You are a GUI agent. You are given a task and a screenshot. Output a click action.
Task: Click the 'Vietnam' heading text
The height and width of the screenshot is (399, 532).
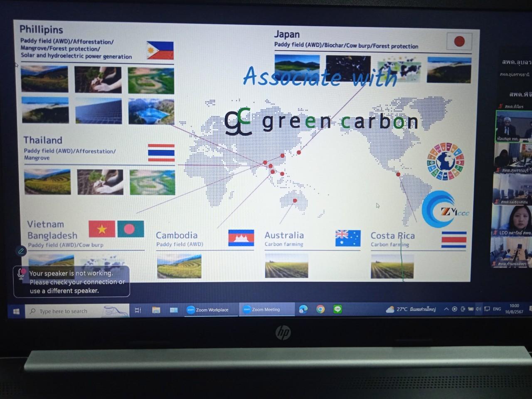[46, 224]
